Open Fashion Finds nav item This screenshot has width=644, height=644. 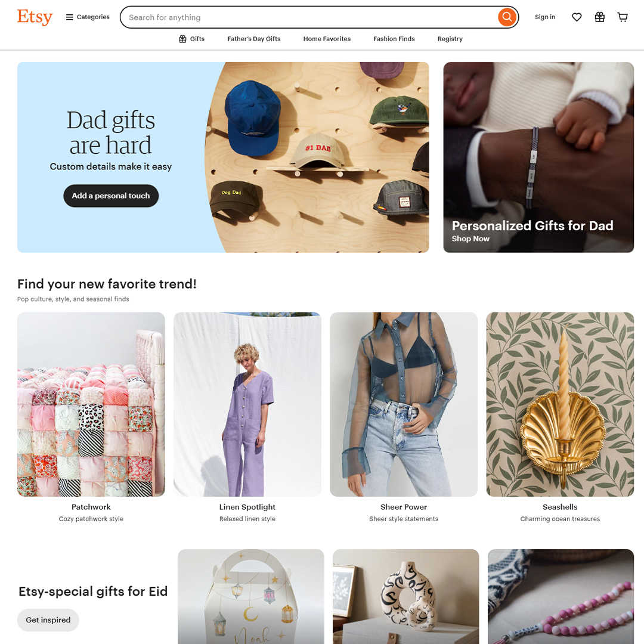394,39
